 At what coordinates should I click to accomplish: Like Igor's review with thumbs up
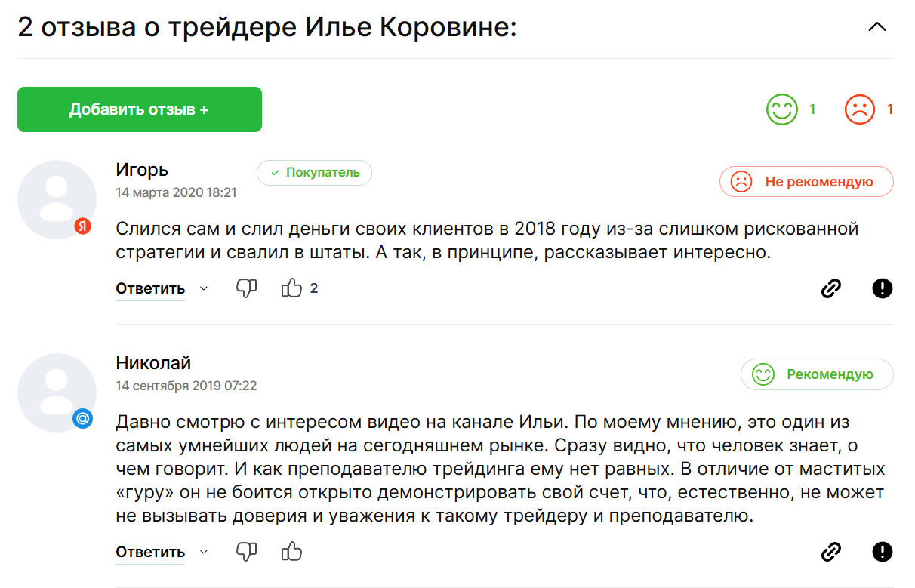point(291,288)
